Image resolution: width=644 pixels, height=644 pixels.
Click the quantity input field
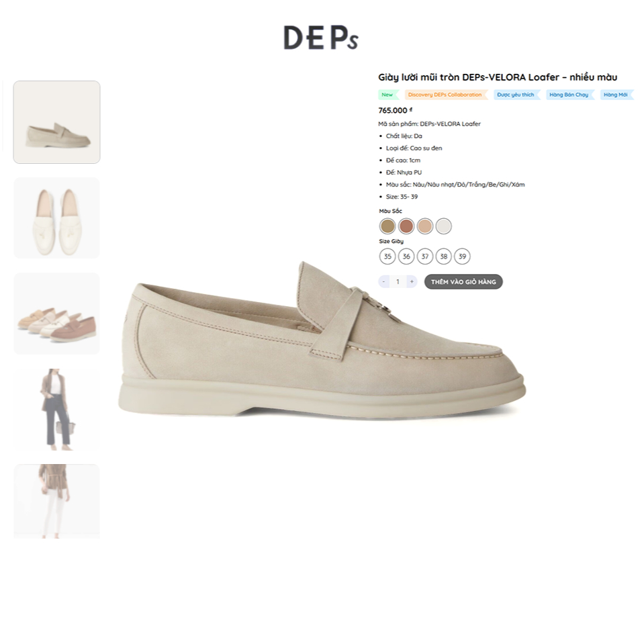tap(398, 282)
